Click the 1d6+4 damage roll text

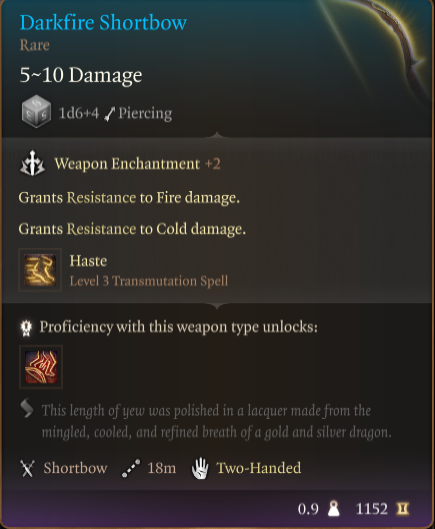coord(79,113)
